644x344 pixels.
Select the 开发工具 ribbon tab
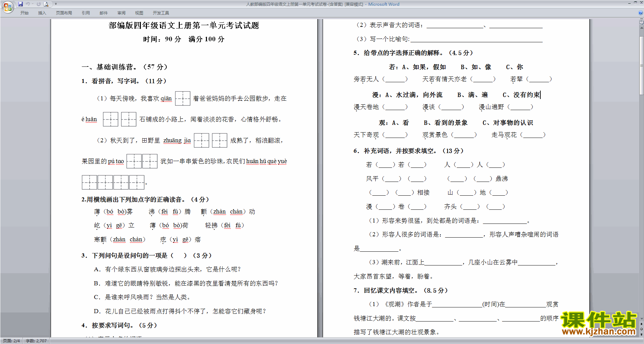click(161, 13)
